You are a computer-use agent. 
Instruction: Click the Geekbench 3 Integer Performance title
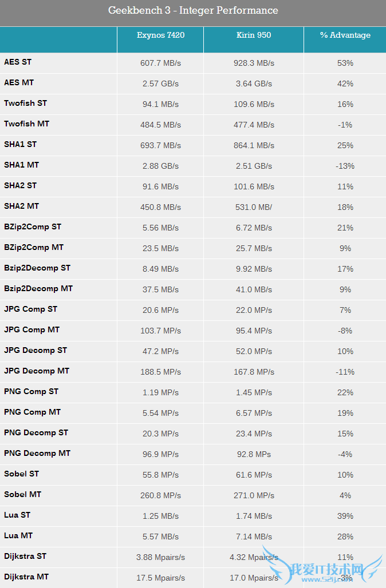(193, 10)
